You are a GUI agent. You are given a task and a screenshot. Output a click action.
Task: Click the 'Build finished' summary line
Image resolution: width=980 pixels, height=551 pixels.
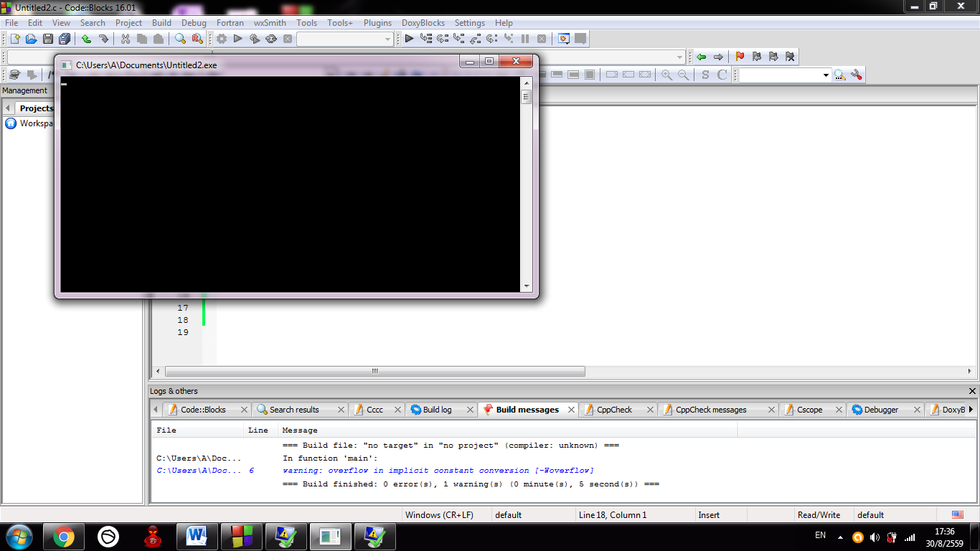471,484
